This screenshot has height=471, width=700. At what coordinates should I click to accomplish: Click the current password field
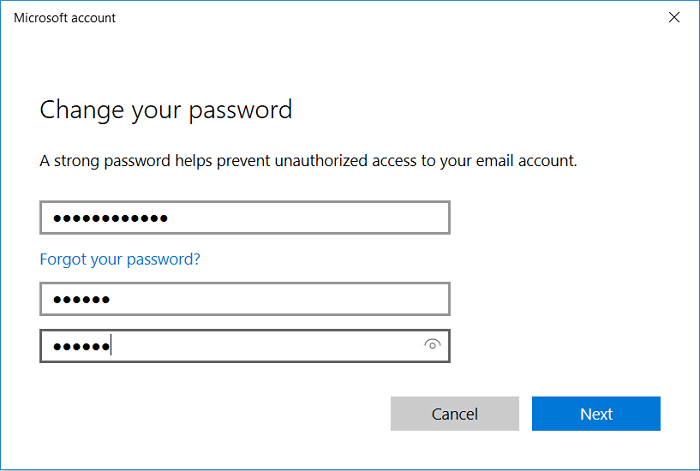pos(244,218)
